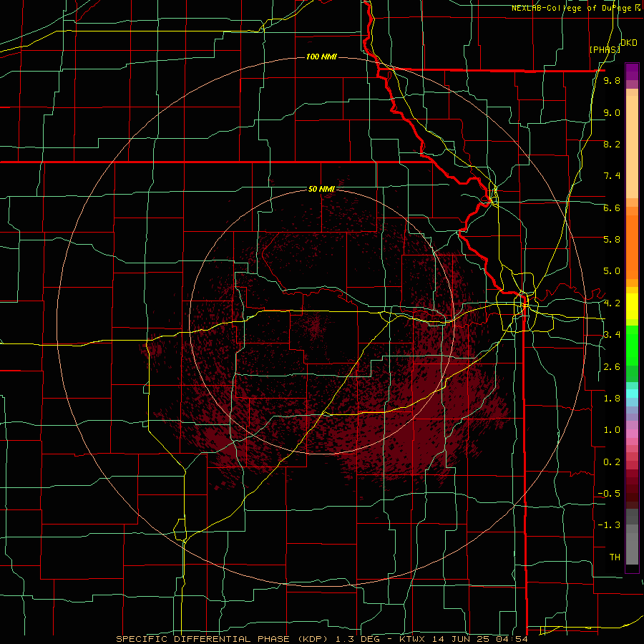This screenshot has width=644, height=644.
Task: Click the [PHAS] units label
Action: tap(605, 49)
